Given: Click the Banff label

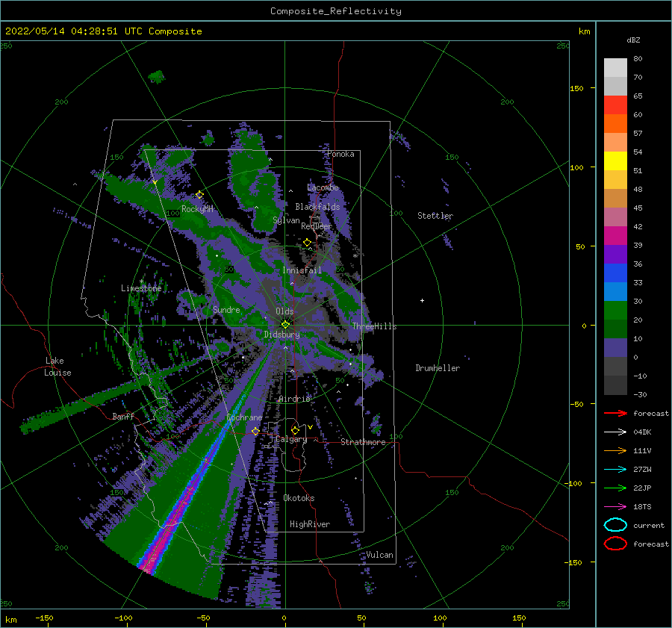Looking at the screenshot, I should [x=123, y=416].
